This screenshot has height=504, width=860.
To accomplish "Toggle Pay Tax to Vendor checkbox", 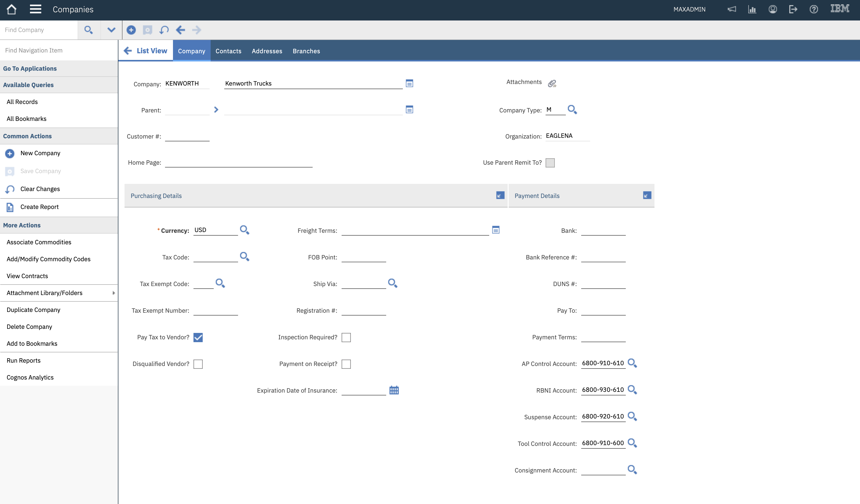I will pyautogui.click(x=198, y=337).
